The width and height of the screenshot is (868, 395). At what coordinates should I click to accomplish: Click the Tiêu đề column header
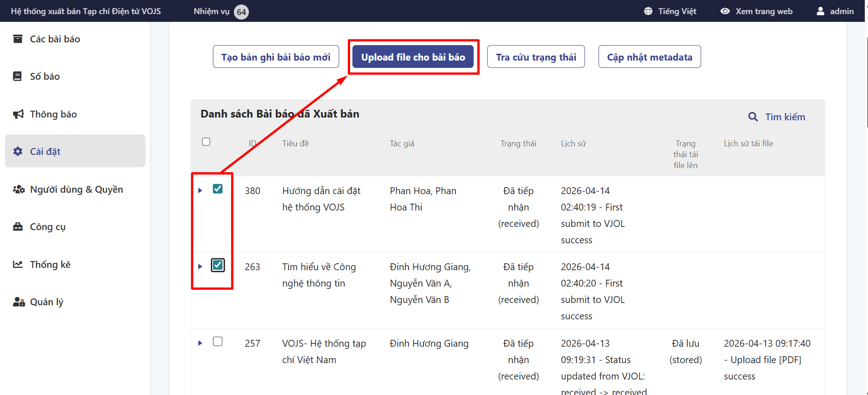click(x=295, y=144)
